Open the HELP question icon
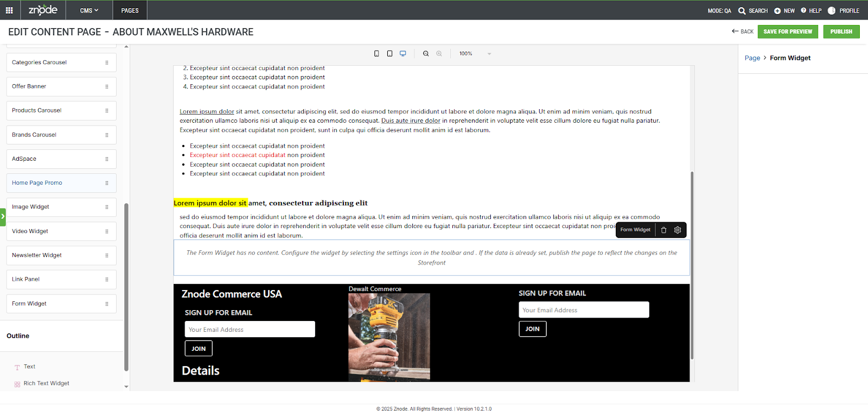This screenshot has height=416, width=868. (x=803, y=10)
